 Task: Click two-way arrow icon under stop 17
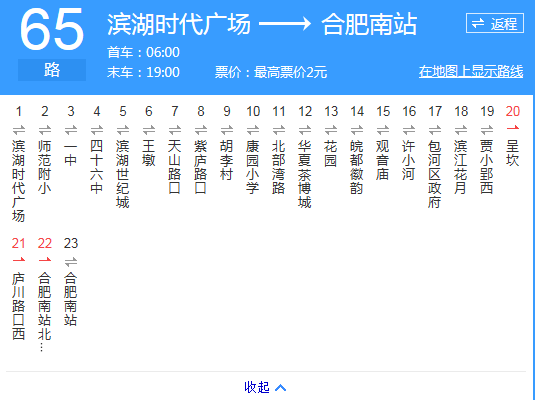coord(435,130)
